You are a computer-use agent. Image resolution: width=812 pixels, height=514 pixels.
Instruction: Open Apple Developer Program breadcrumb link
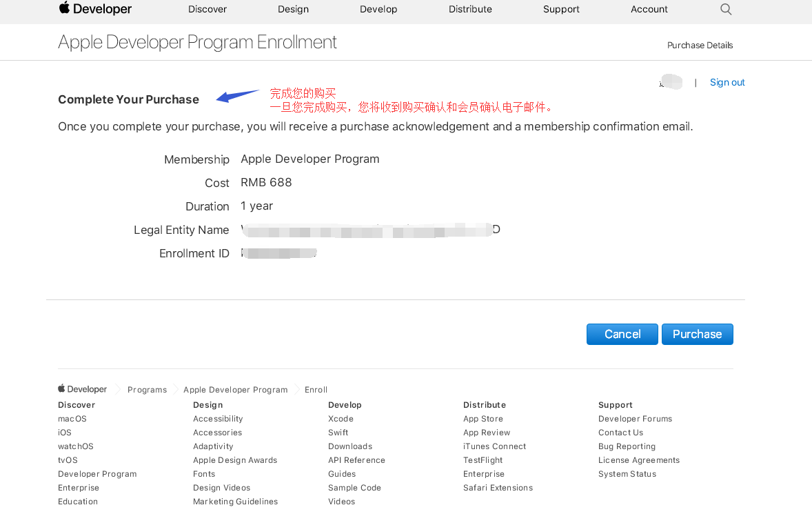pyautogui.click(x=235, y=390)
